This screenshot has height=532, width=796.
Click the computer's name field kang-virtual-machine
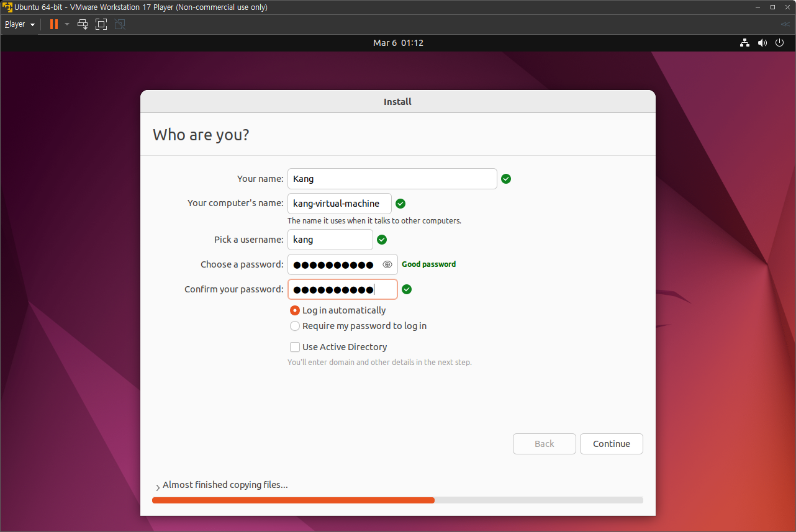point(340,204)
